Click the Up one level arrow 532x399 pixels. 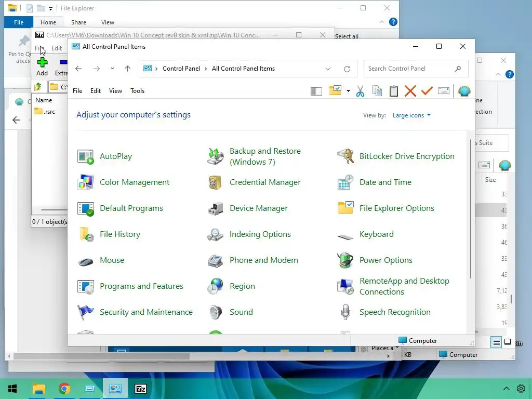tap(128, 69)
